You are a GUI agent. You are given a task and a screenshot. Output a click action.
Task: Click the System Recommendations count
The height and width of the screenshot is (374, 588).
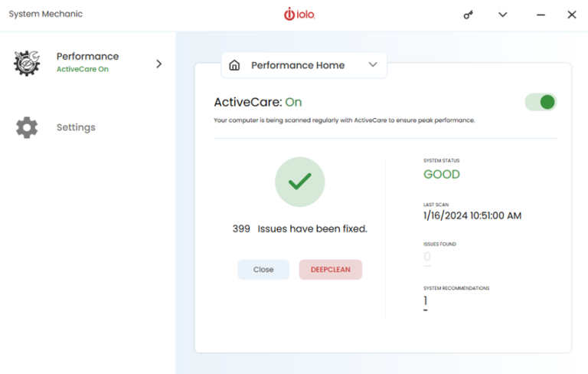426,301
